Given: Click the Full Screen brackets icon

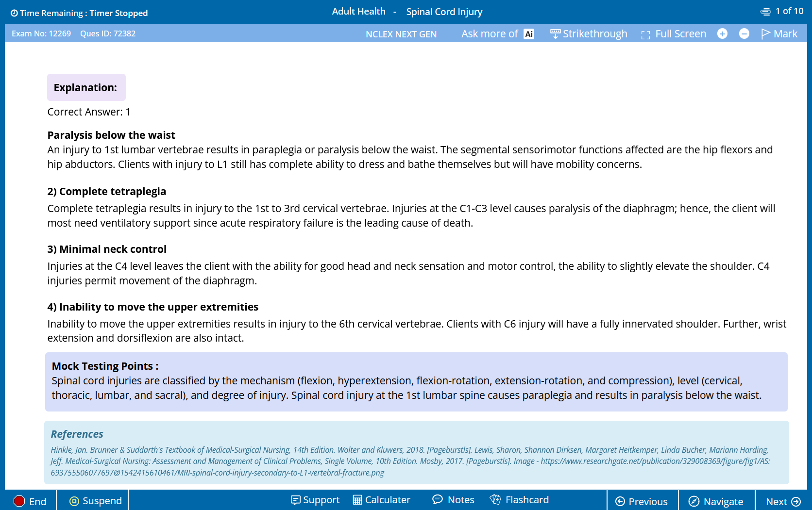Looking at the screenshot, I should [x=645, y=35].
